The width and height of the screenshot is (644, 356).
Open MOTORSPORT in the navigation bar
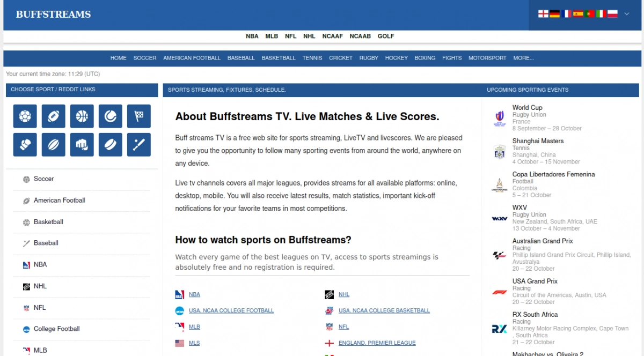coord(487,58)
